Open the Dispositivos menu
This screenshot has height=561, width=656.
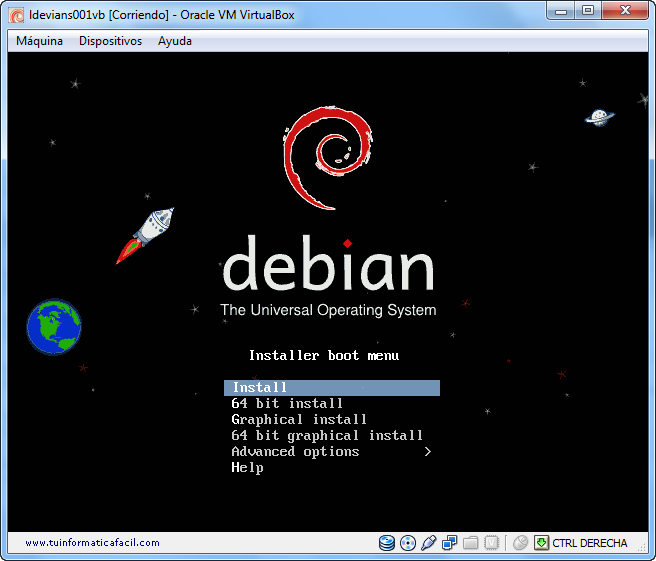click(110, 41)
